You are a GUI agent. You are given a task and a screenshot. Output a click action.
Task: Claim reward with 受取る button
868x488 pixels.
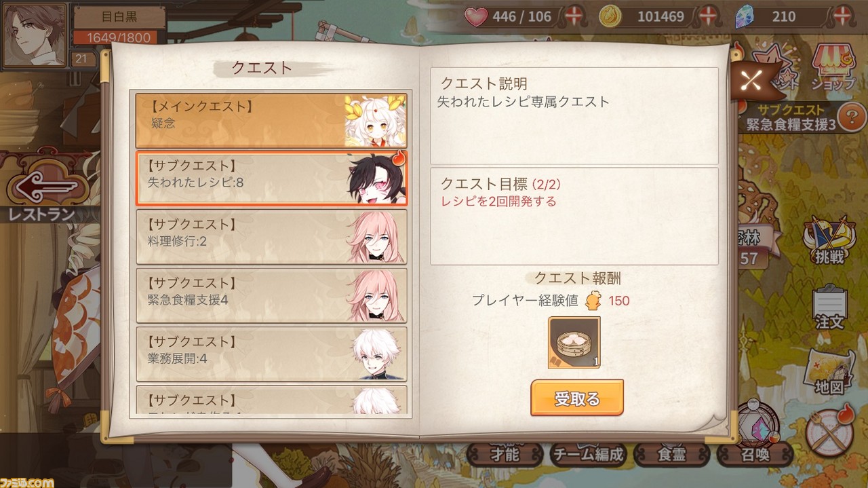(576, 398)
